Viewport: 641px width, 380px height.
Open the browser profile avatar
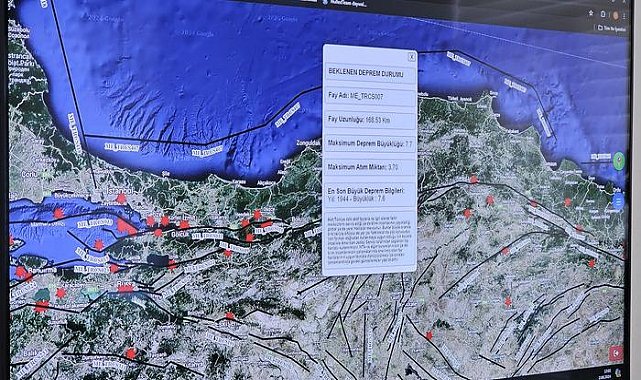[x=615, y=16]
